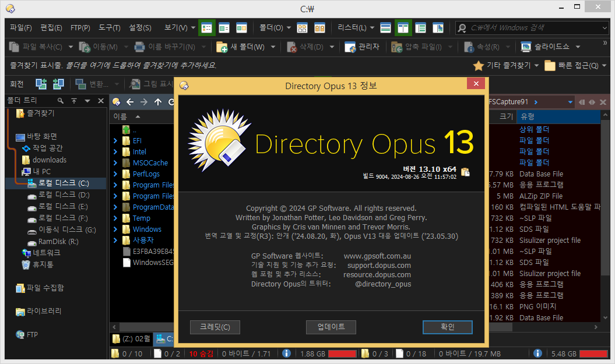Viewport: 615px width, 364px height.
Task: Click the 10 숨김 status bar entry
Action: 201,354
